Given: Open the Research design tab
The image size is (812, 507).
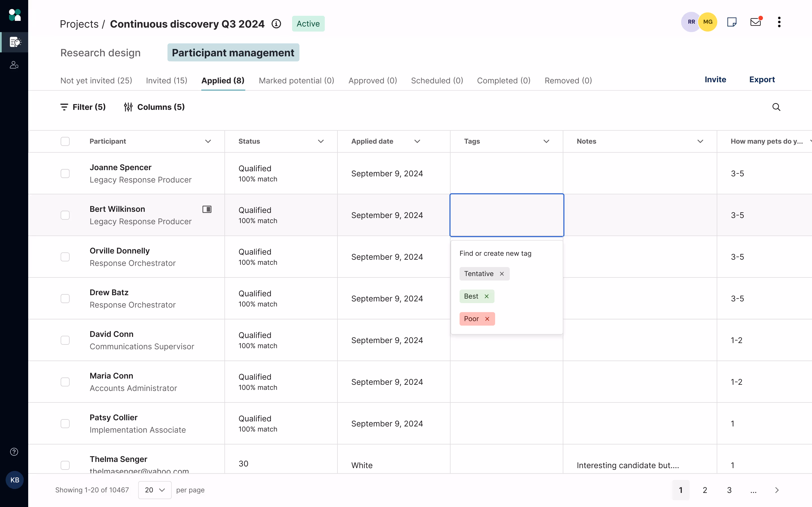Looking at the screenshot, I should tap(100, 53).
